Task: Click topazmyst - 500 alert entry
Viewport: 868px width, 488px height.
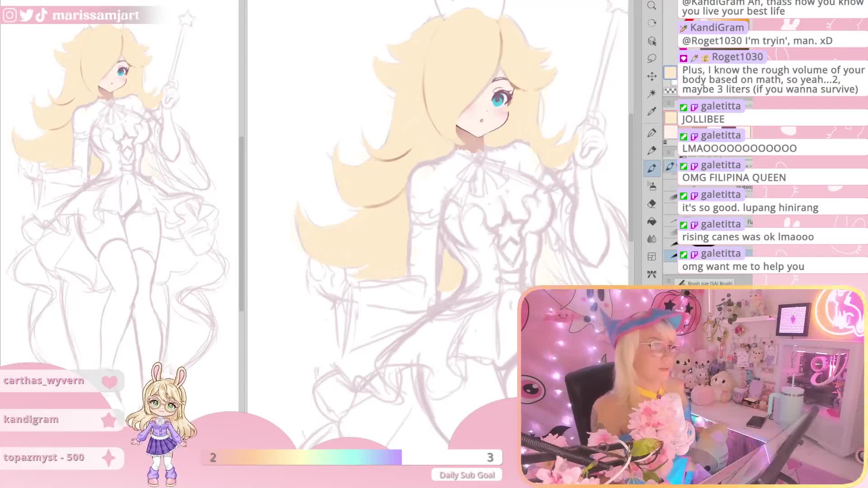Action: (44, 457)
